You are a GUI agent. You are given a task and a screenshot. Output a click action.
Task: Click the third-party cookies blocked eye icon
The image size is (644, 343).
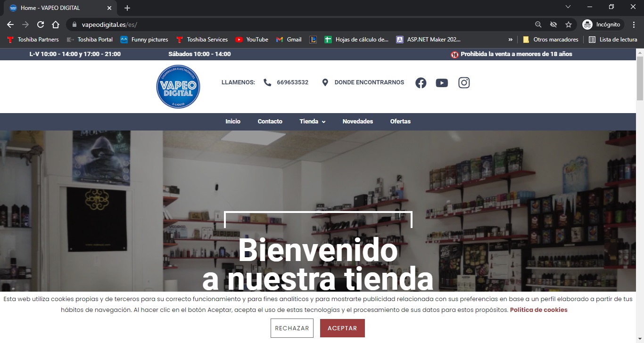click(x=553, y=24)
